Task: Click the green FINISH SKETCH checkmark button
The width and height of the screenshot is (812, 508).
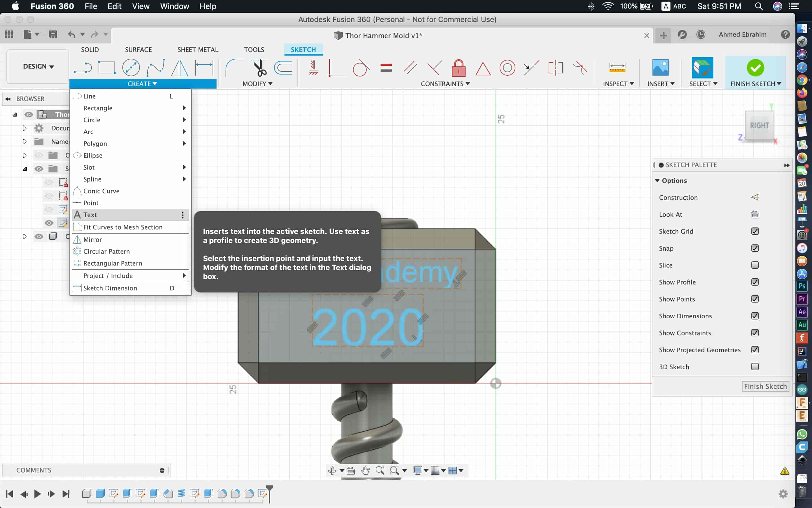Action: click(x=755, y=67)
